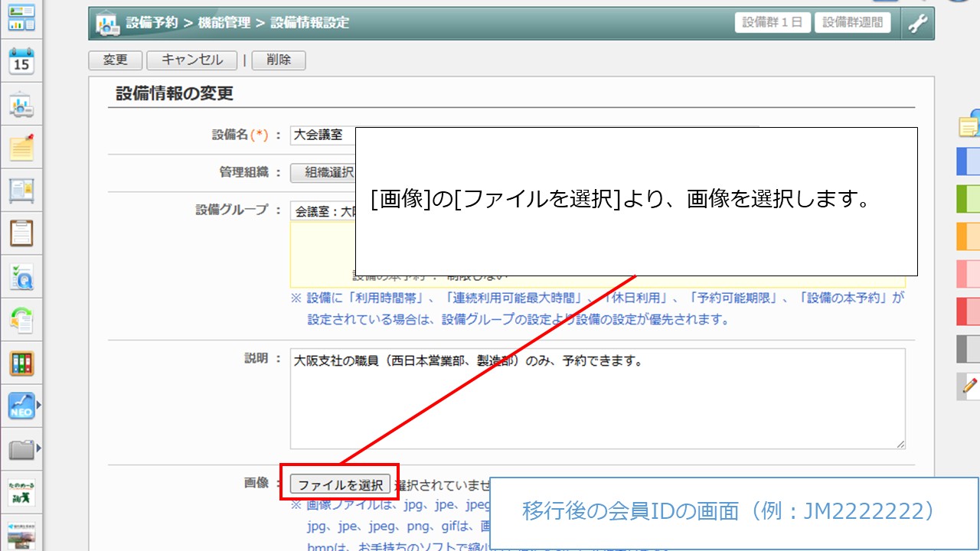Switch to 設備群1日 view
The image size is (980, 551).
(773, 23)
